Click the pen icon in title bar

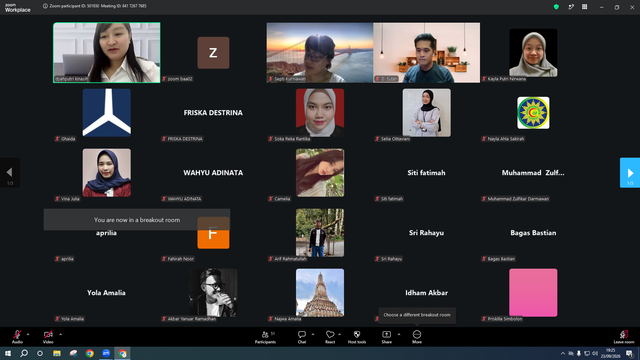tap(571, 7)
